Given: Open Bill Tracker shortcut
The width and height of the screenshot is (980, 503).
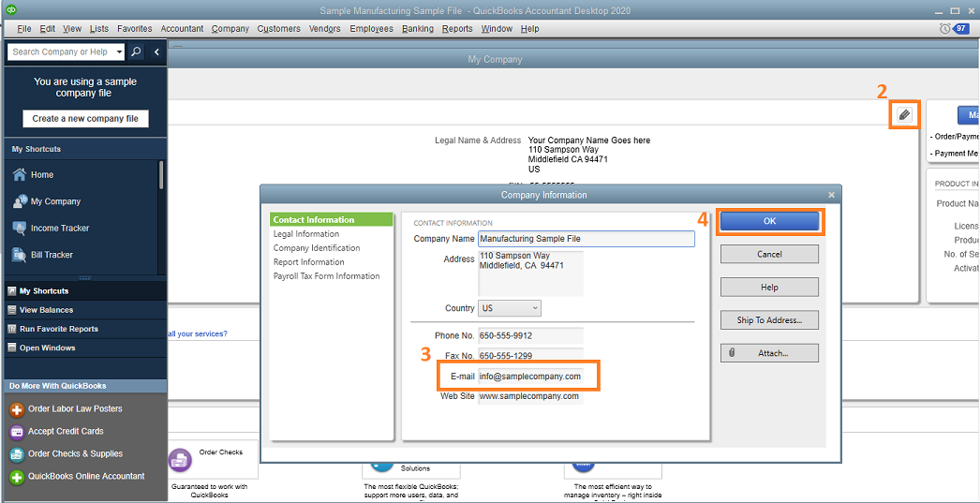Looking at the screenshot, I should click(x=42, y=255).
